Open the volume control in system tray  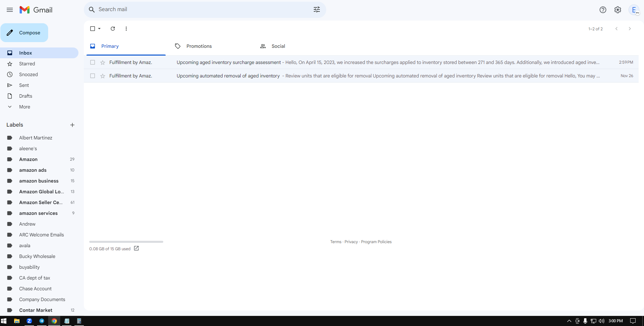tap(602, 321)
